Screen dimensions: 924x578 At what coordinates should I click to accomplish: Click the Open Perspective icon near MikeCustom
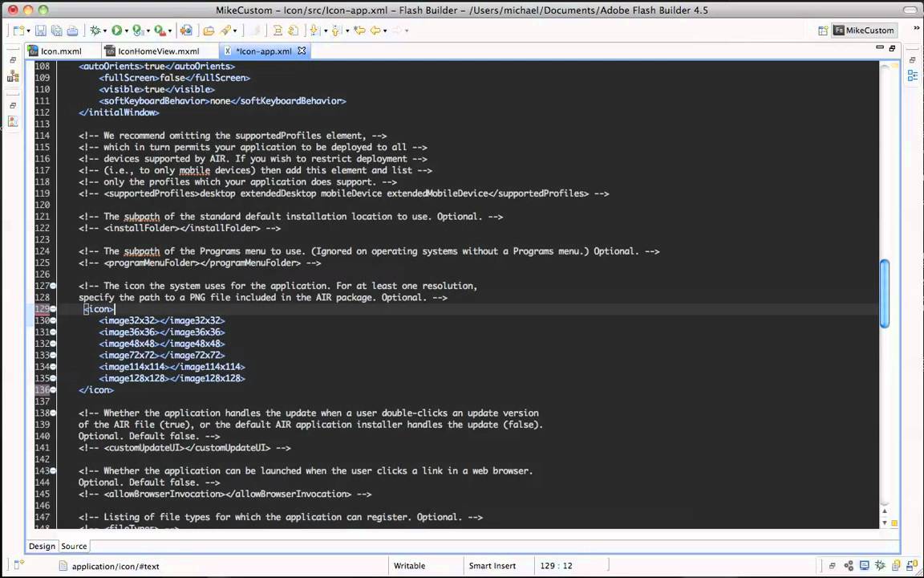(824, 30)
